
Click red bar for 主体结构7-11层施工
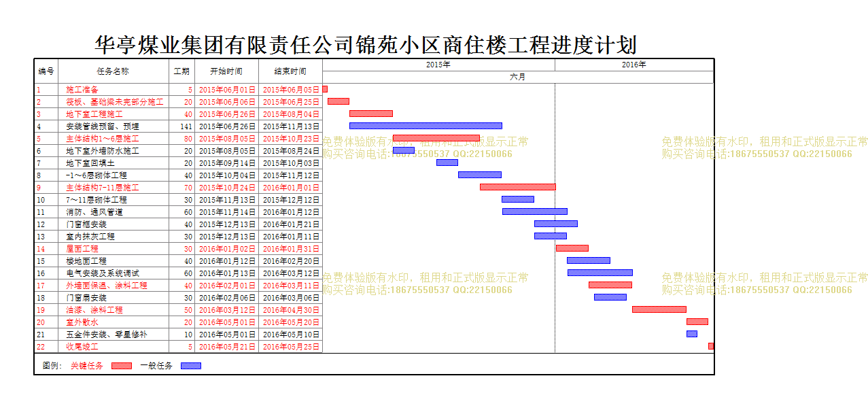click(x=518, y=187)
